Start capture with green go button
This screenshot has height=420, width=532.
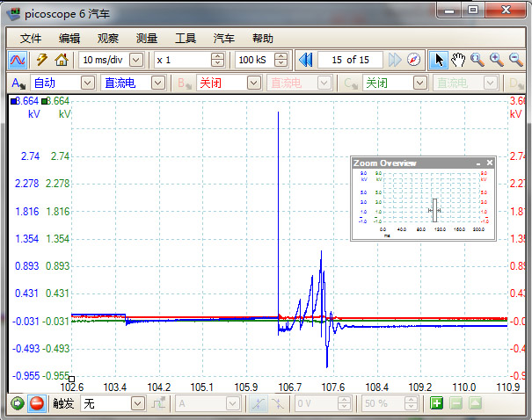(18, 403)
